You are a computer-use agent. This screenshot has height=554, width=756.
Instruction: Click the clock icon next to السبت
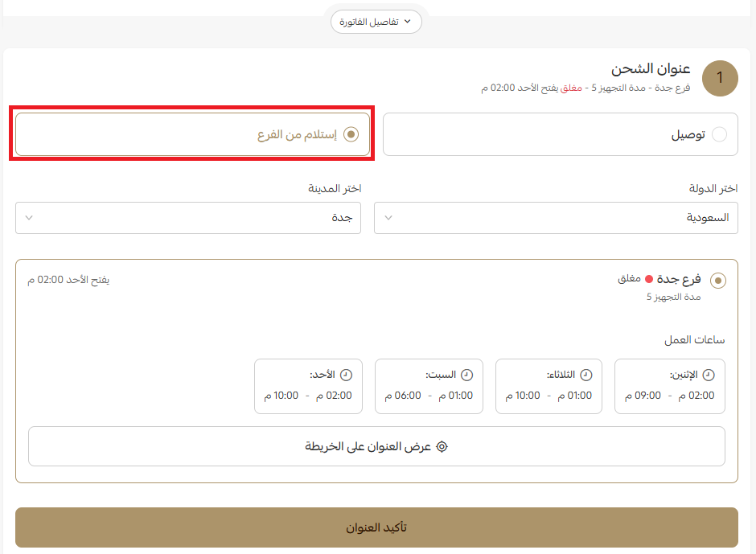[x=466, y=375]
